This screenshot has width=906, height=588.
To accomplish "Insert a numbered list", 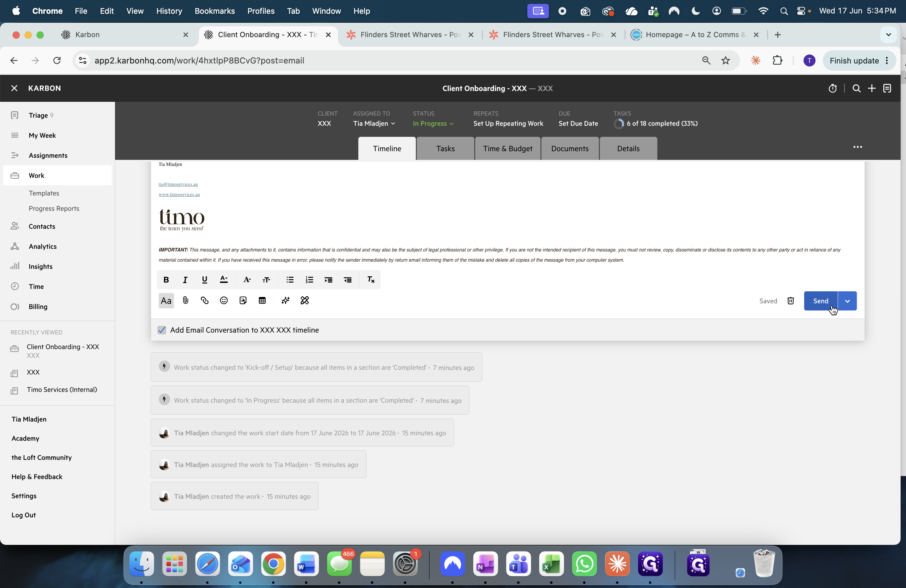I will pyautogui.click(x=309, y=280).
